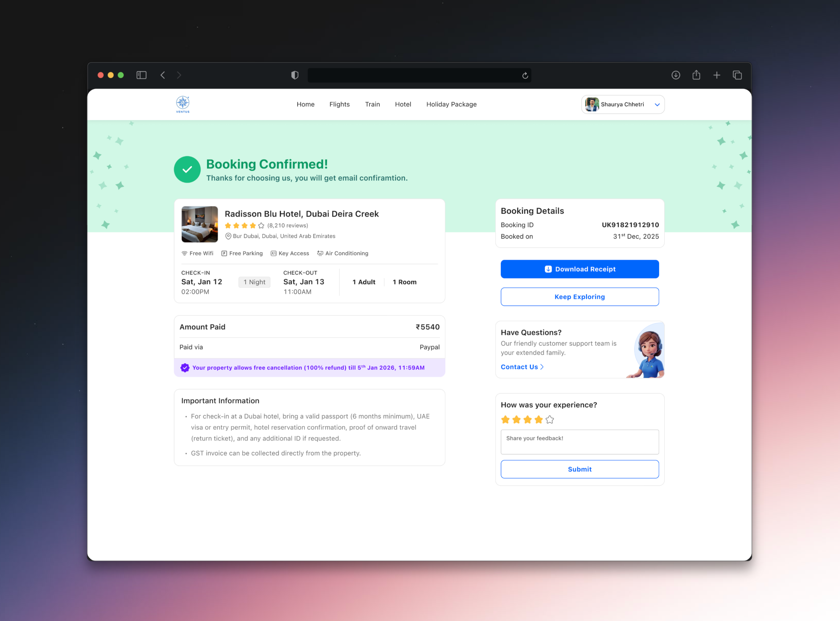Viewport: 840px width, 621px height.
Task: Click the Free Parking amenity icon
Action: (224, 253)
